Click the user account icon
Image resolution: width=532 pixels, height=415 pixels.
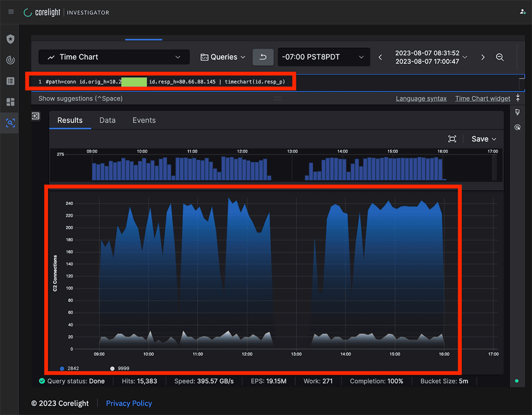(522, 12)
